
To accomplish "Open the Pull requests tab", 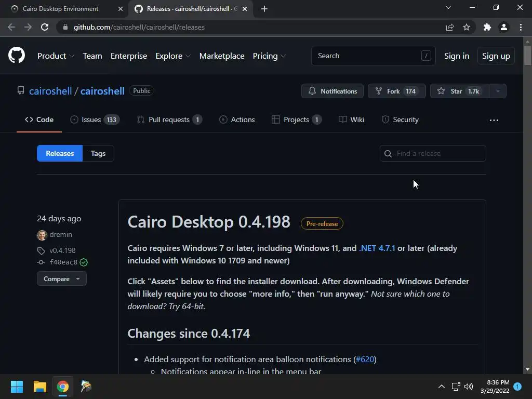I will (x=169, y=120).
